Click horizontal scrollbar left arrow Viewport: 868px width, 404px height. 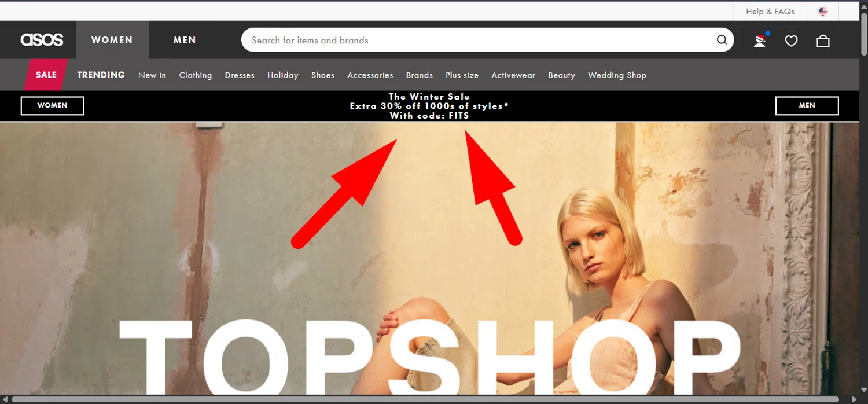point(5,399)
